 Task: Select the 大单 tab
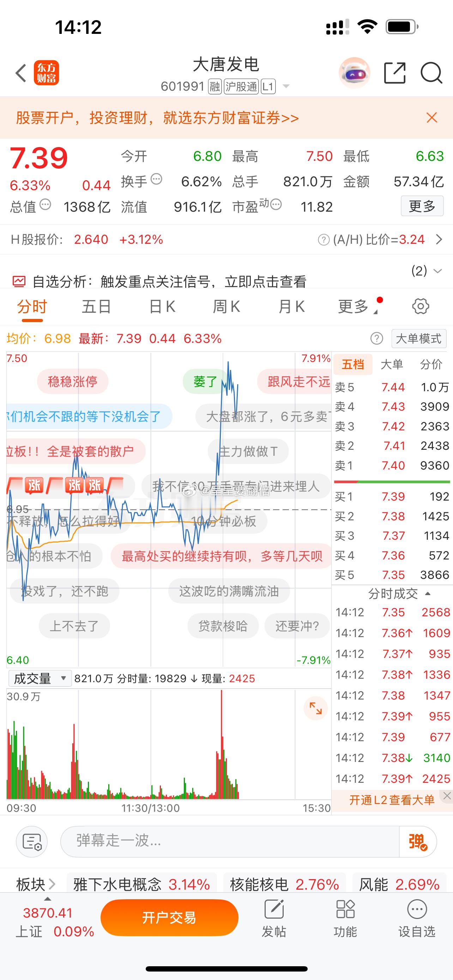pos(392,364)
